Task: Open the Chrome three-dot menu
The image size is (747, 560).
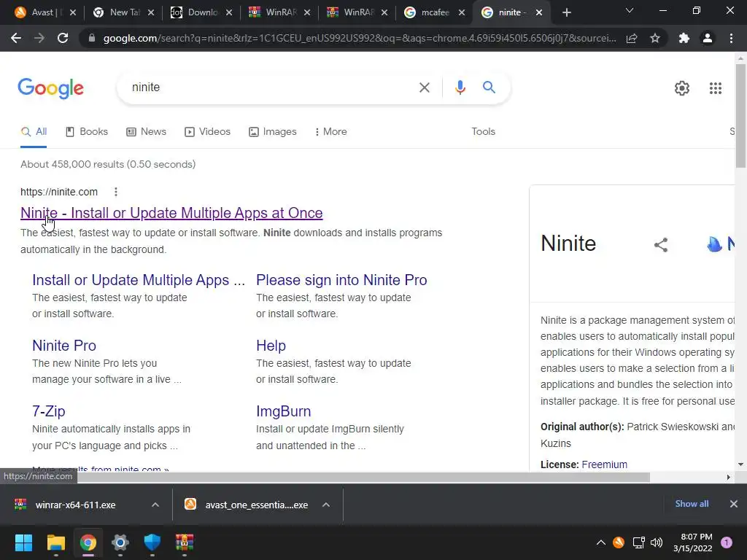Action: pyautogui.click(x=731, y=38)
